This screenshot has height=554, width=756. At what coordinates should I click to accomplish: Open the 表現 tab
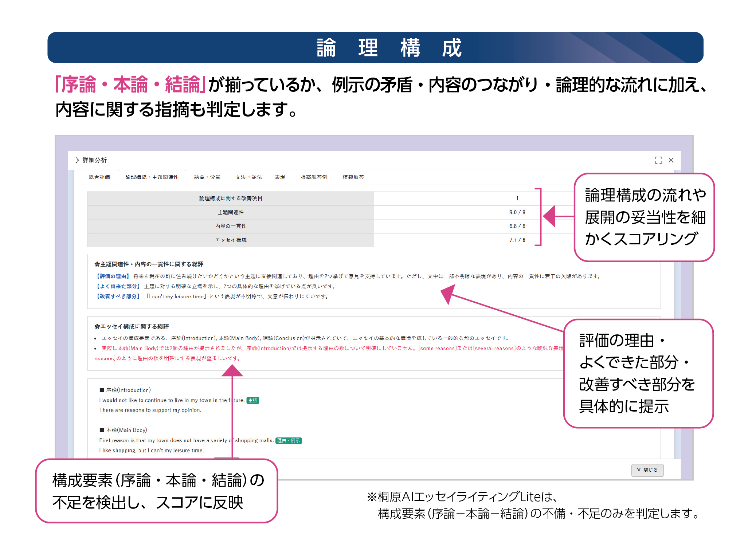click(280, 177)
